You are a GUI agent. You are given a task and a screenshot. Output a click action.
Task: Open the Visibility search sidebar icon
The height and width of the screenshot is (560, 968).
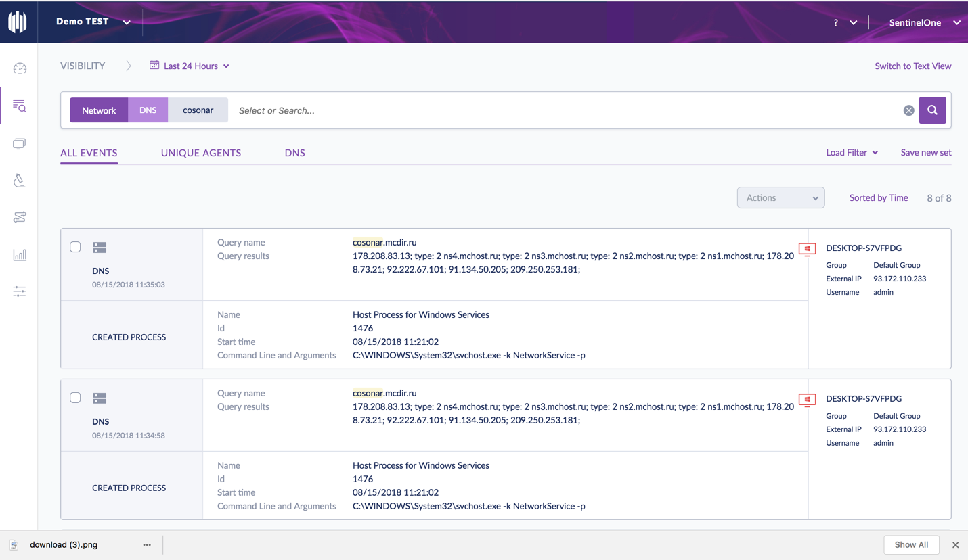pos(19,106)
